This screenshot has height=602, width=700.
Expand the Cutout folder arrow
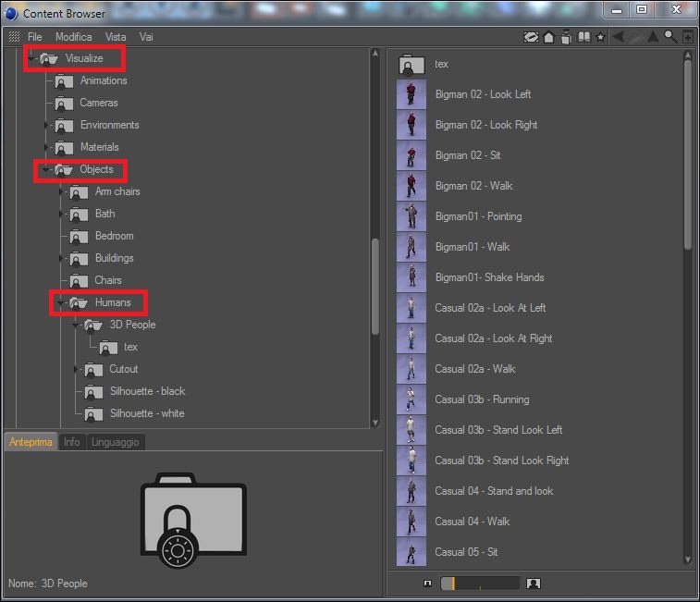click(x=76, y=369)
